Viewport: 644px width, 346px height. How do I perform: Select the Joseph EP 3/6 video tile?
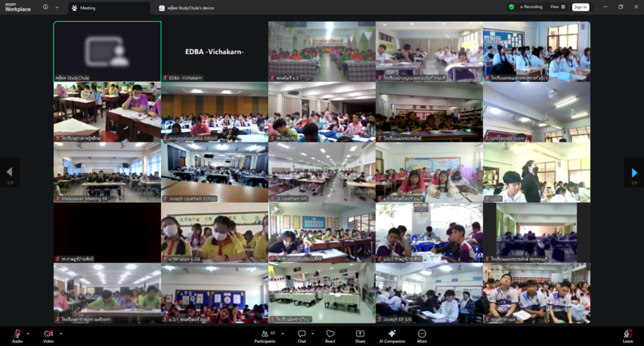(429, 293)
